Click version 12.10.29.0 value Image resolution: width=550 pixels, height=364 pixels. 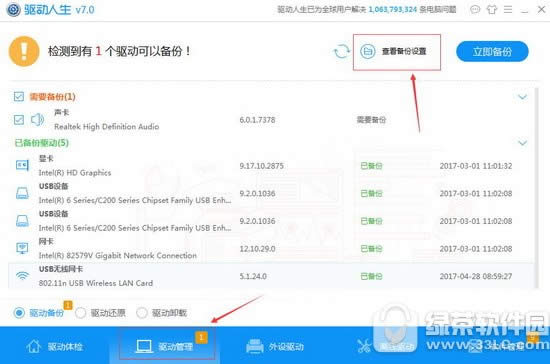click(x=257, y=249)
